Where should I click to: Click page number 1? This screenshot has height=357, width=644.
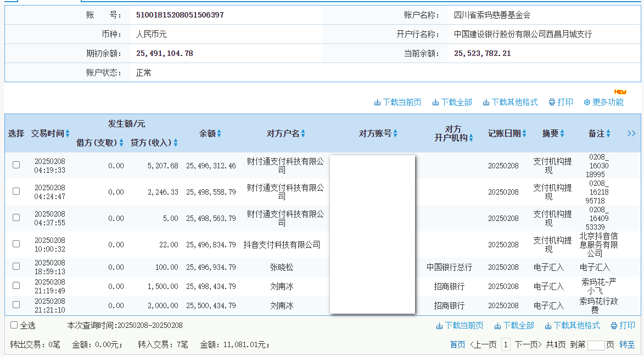(x=506, y=345)
